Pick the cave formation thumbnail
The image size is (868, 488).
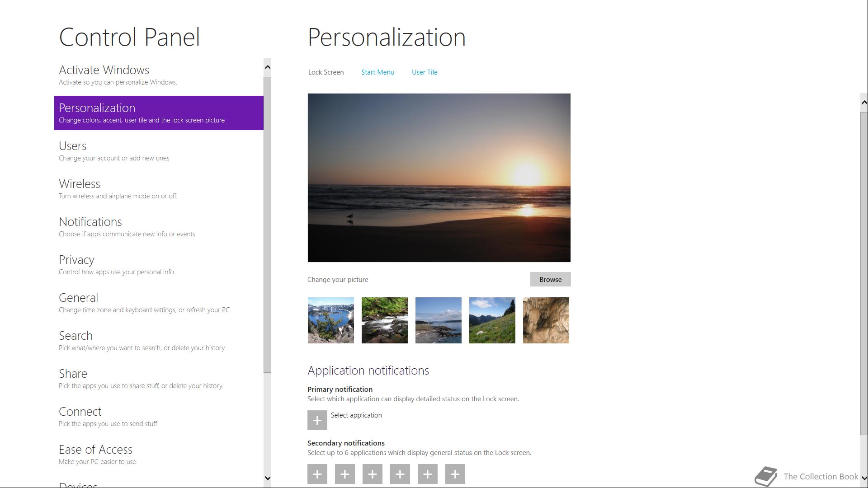pos(546,320)
